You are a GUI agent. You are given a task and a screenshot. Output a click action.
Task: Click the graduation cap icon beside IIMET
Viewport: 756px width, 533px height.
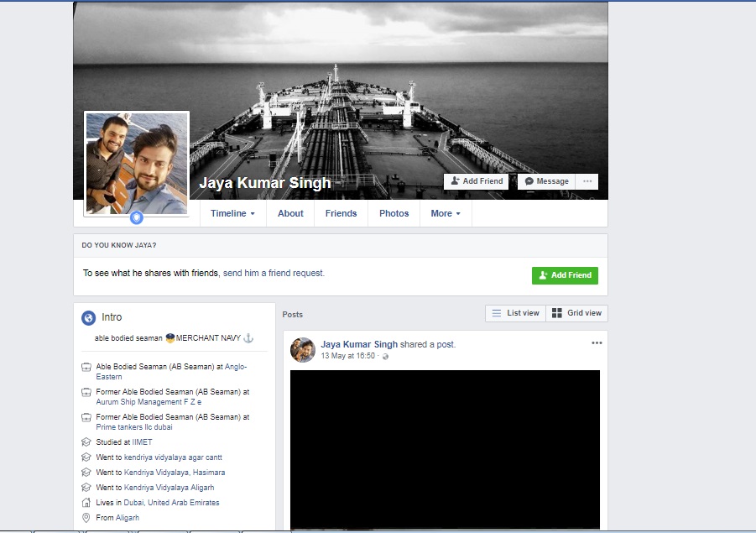[86, 442]
